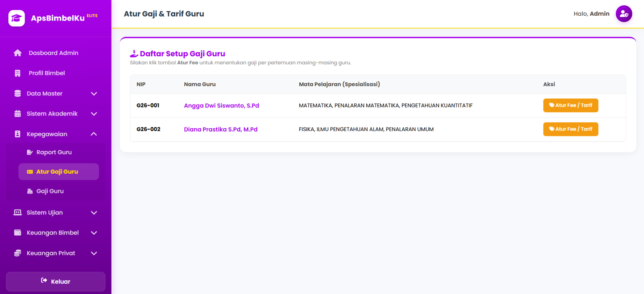Click the tag icon in G26-002's Atur Fee button
The width and height of the screenshot is (644, 294).
(x=552, y=129)
